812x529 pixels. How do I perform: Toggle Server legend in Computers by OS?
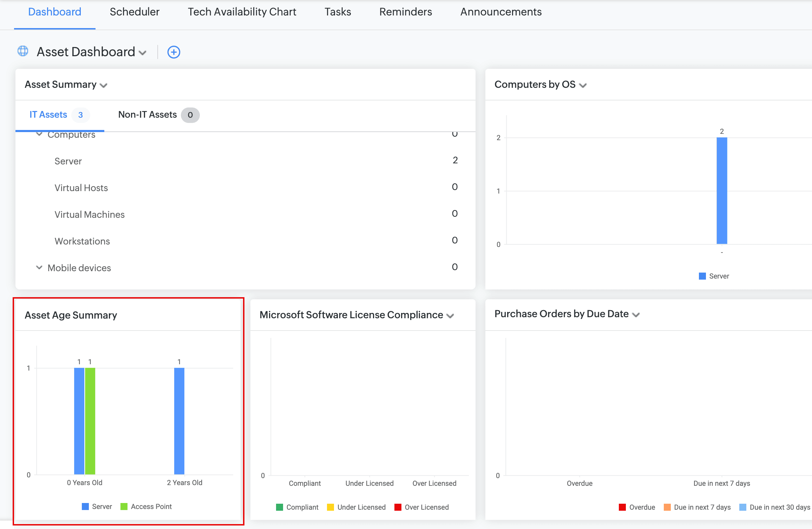tap(719, 276)
